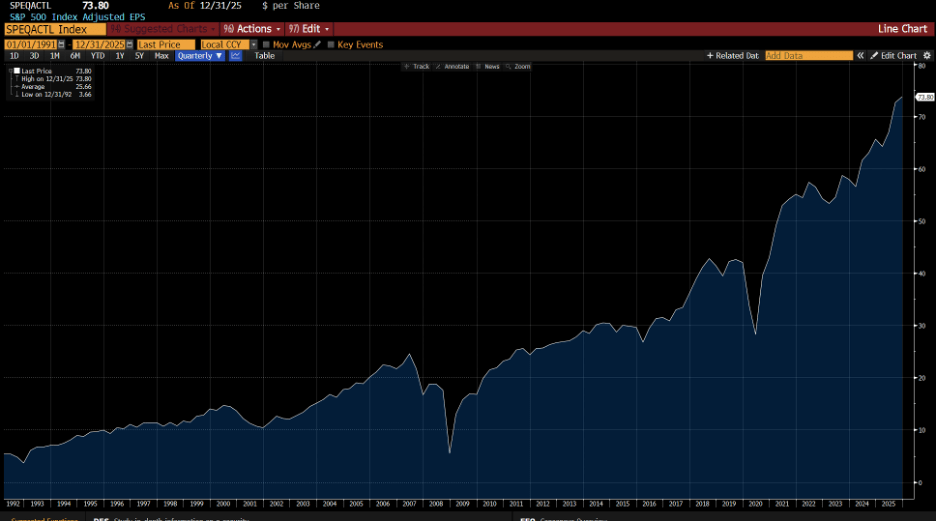Open the Edit dropdown menu
Screen dimensions: 936x522
[309, 29]
